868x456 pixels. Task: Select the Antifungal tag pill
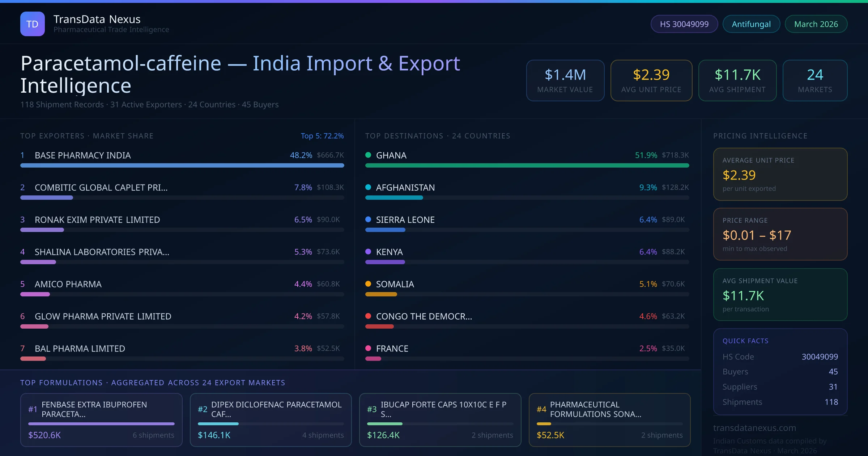pyautogui.click(x=751, y=24)
